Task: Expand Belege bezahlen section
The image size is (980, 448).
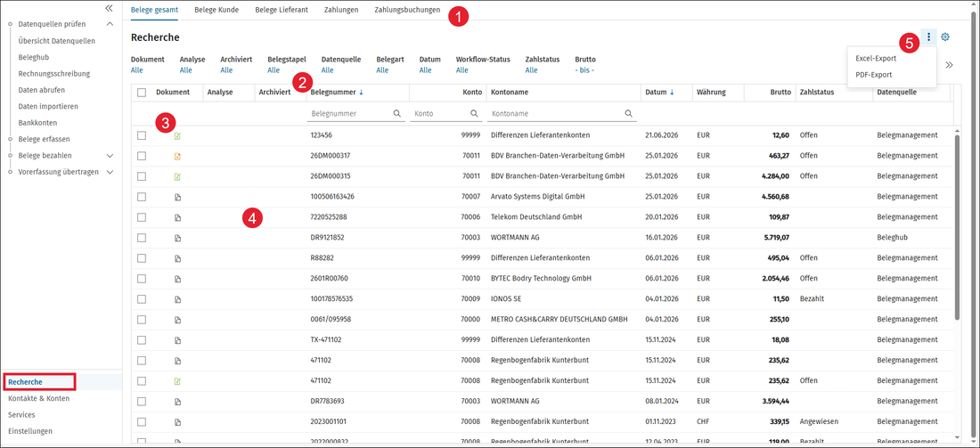Action: pyautogui.click(x=110, y=156)
